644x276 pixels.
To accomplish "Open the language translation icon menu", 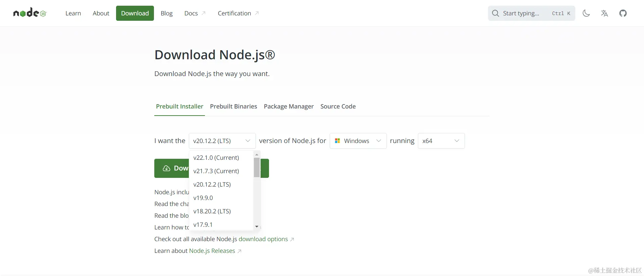I will point(604,13).
